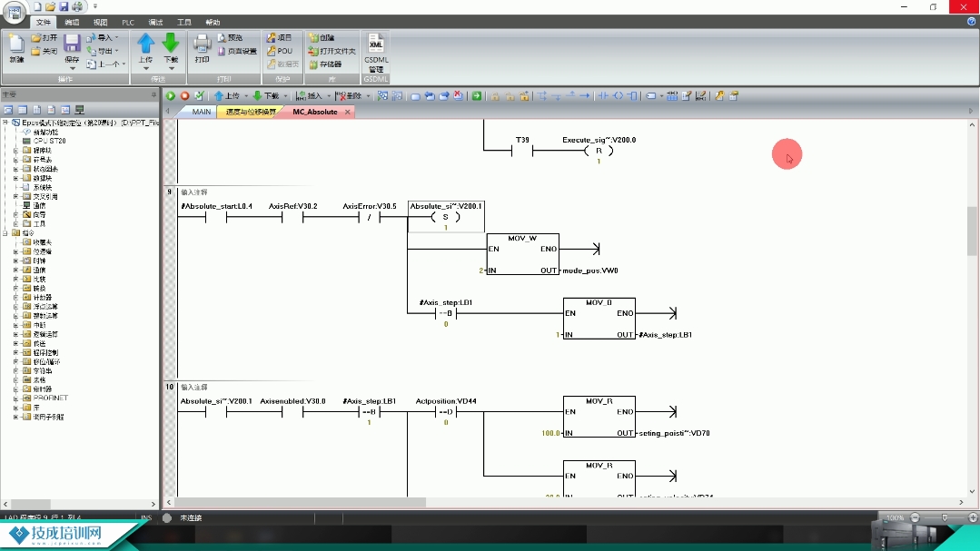Open the toolbar 下载 dropdown arrow

pos(285,96)
